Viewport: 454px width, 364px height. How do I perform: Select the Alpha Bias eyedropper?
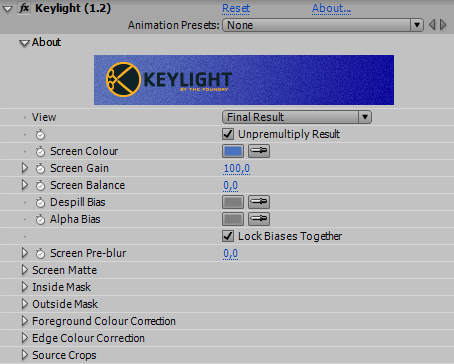point(259,219)
